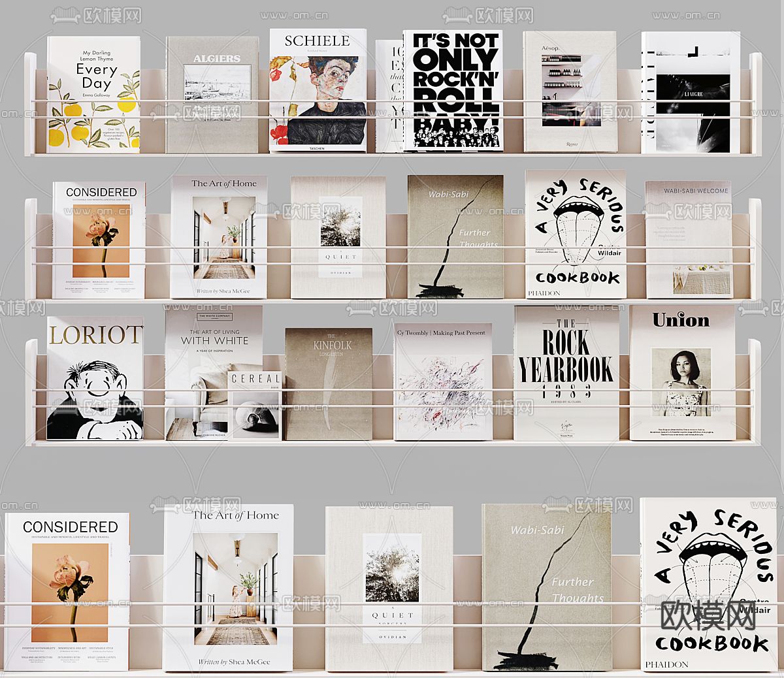Select the large close-up 'Wabi-Sabi Further Thoughts' book
The width and height of the screenshot is (784, 678).
pos(547,588)
